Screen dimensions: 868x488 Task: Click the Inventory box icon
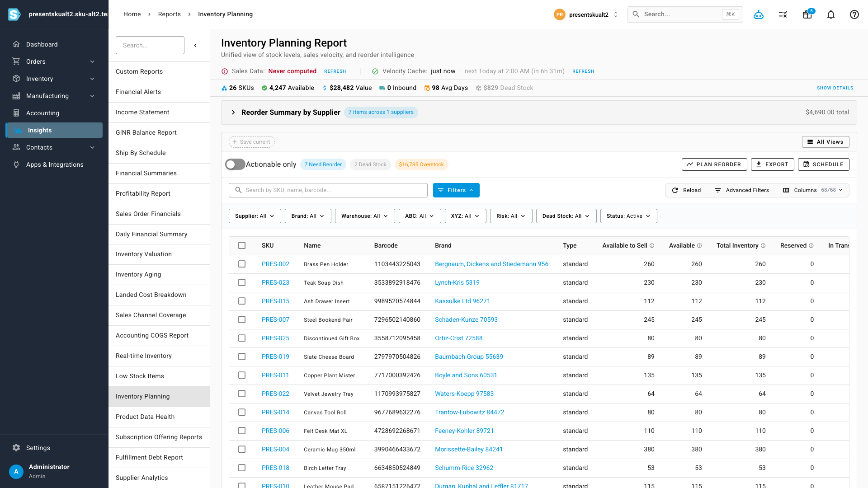click(16, 79)
